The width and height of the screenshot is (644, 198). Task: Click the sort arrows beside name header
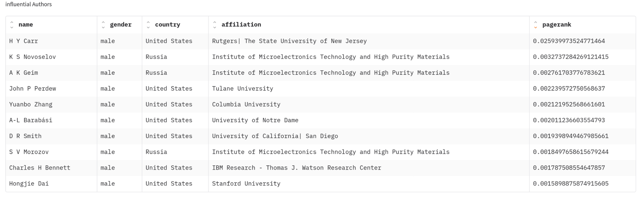(x=12, y=25)
